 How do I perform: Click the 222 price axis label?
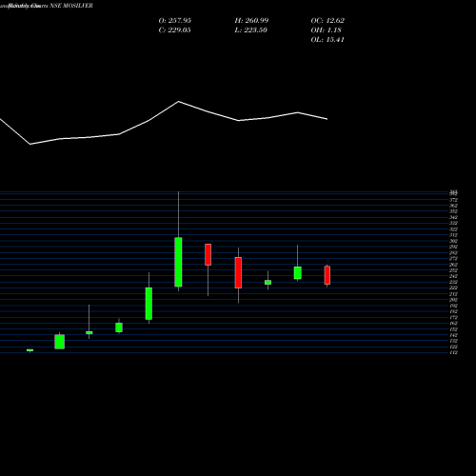(453, 288)
